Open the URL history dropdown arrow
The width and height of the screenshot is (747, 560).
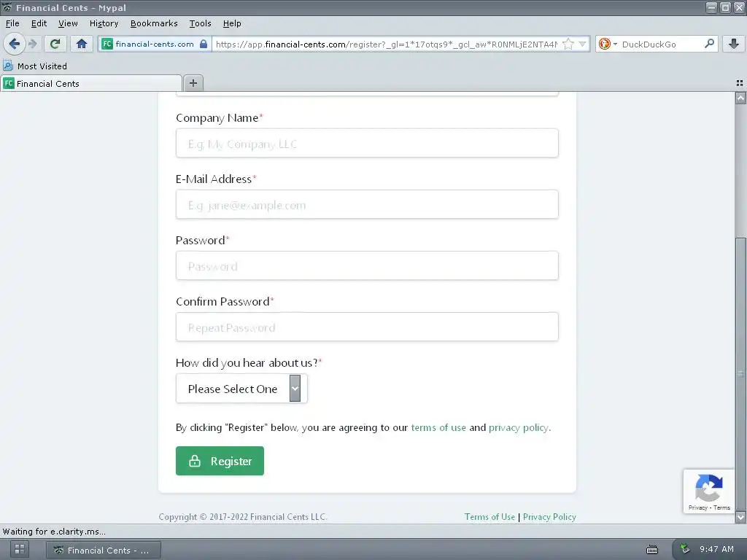click(x=582, y=44)
